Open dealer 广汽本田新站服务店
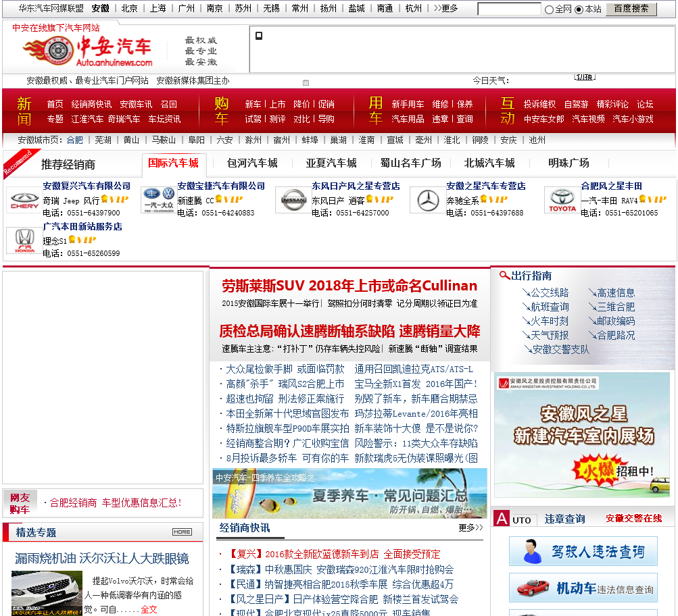The width and height of the screenshot is (678, 616). [82, 226]
